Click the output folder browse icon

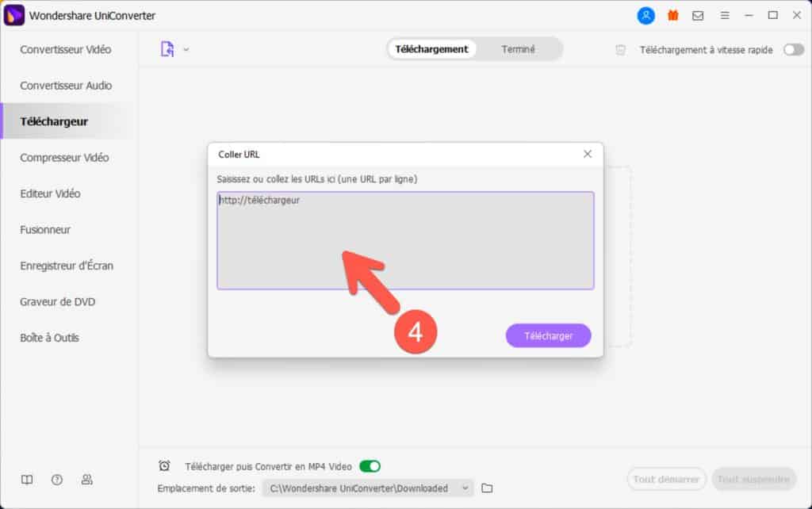click(487, 488)
